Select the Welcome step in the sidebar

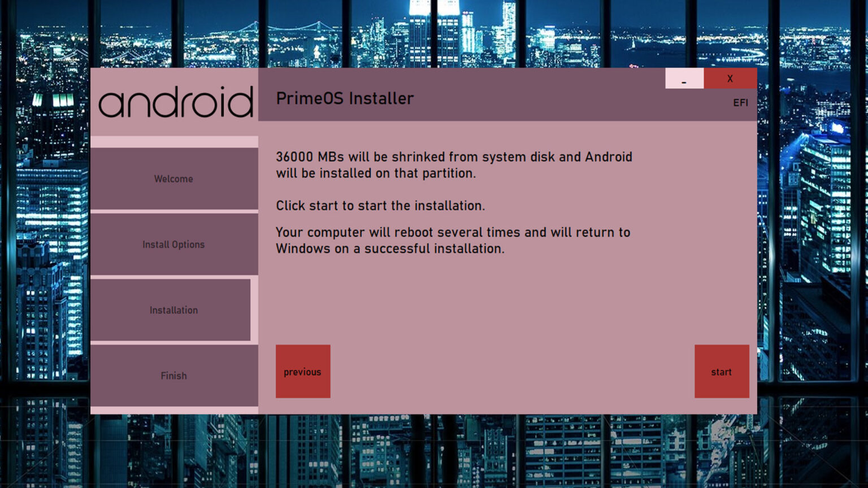173,178
